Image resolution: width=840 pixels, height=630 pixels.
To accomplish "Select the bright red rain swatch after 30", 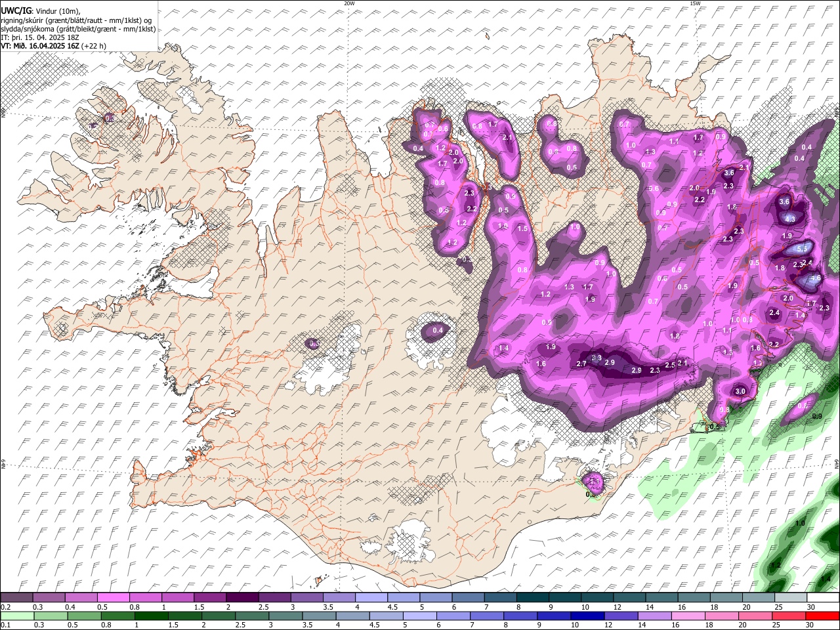I will point(823,616).
